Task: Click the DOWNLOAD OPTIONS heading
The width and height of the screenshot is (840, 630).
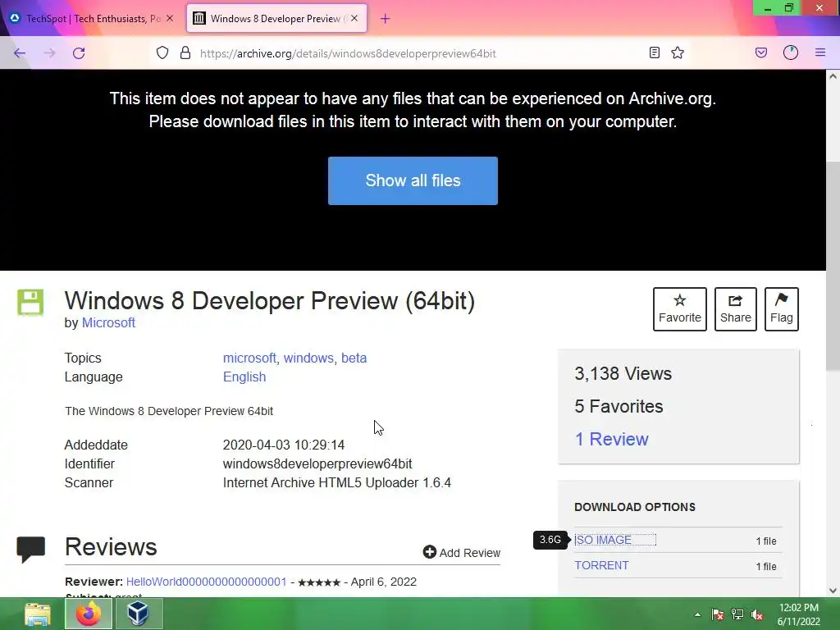Action: (x=635, y=507)
